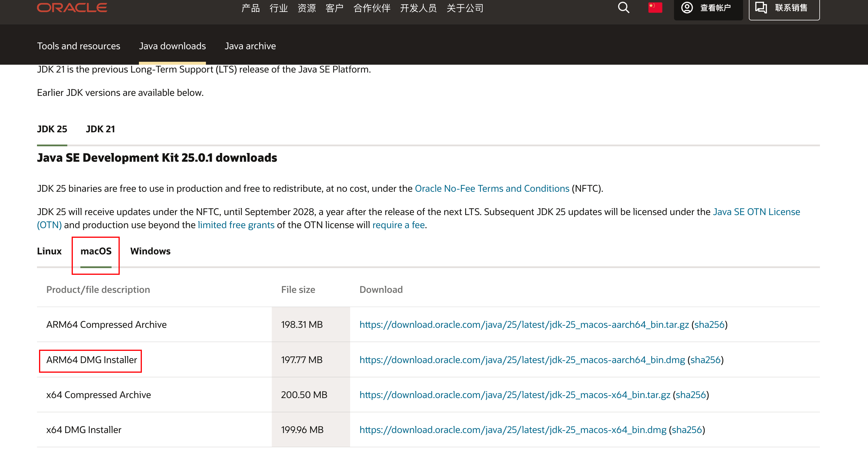Image resolution: width=868 pixels, height=468 pixels.
Task: Switch to the Windows tab
Action: pyautogui.click(x=150, y=251)
